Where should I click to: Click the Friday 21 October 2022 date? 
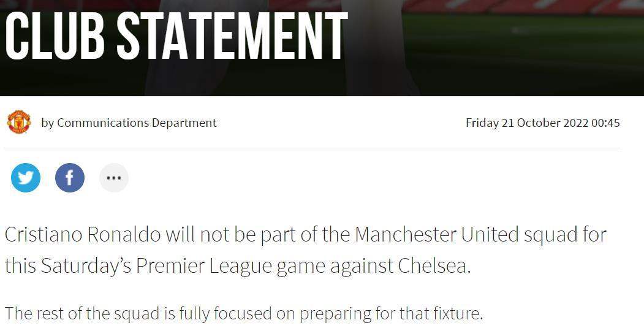pos(528,123)
